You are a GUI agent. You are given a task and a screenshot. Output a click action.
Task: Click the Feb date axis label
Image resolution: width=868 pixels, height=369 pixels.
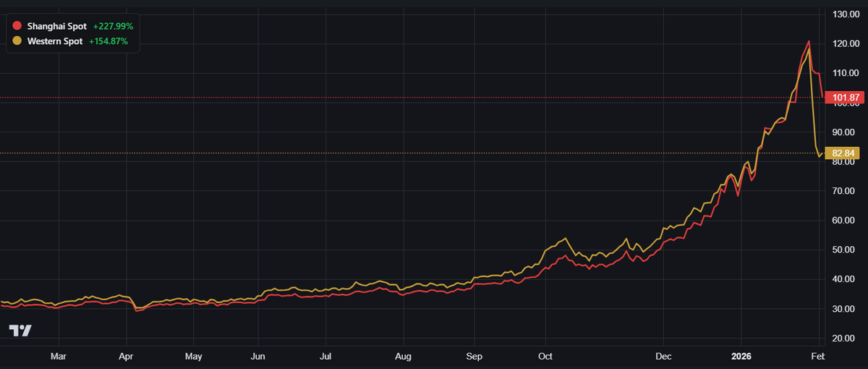point(817,357)
